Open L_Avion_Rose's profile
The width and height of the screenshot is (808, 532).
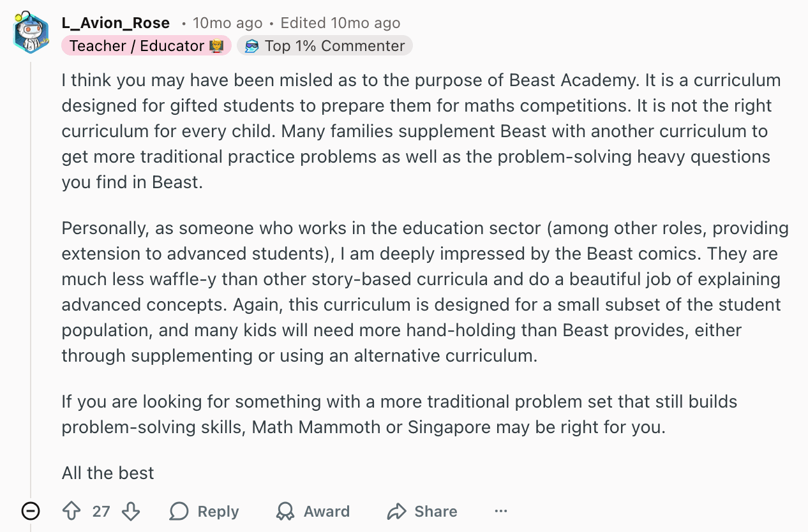click(115, 22)
